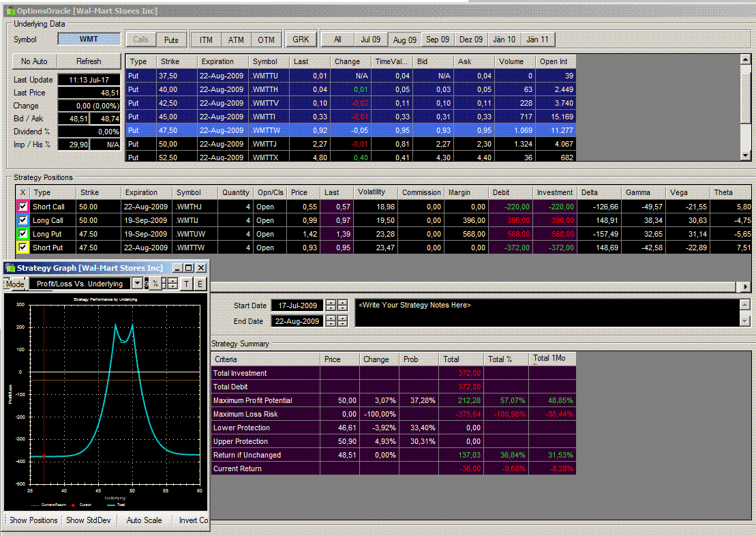Click the E button in Strategy Graph toolbar

tap(200, 284)
